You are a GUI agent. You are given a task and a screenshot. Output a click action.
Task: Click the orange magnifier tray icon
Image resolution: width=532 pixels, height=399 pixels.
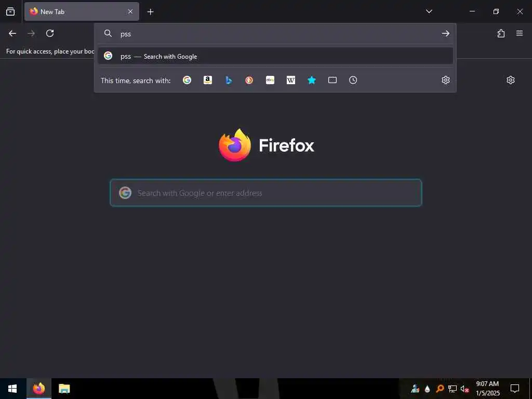click(440, 389)
